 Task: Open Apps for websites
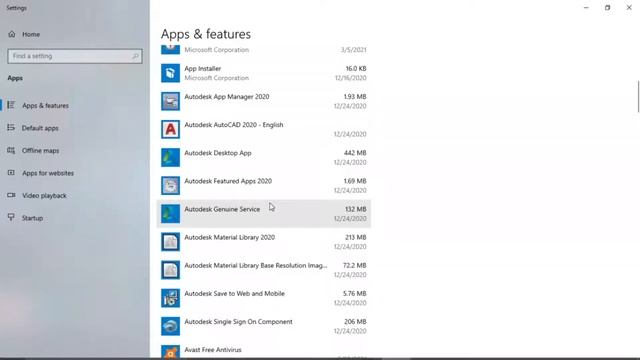coord(48,173)
